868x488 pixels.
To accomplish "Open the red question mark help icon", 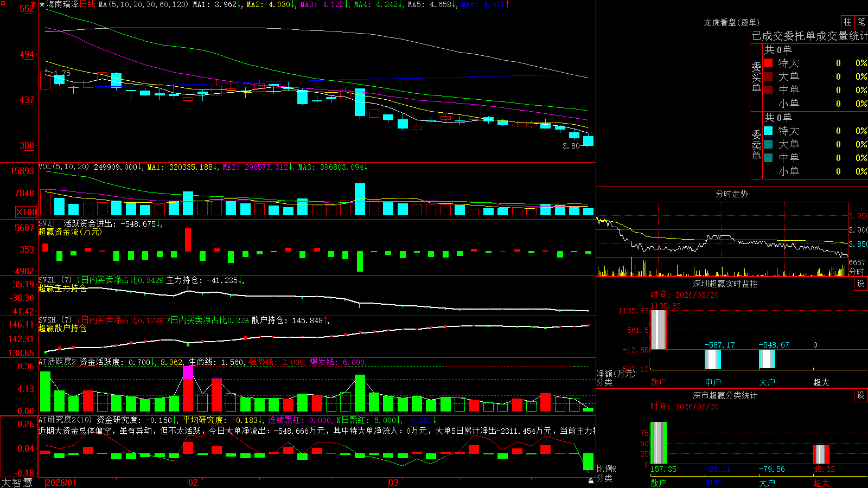I will (33, 4).
